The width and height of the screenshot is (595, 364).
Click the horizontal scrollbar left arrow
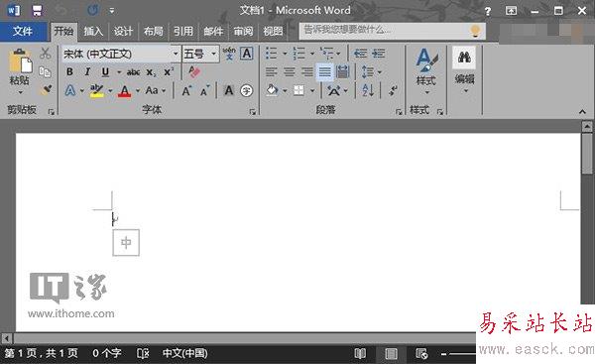(7, 338)
